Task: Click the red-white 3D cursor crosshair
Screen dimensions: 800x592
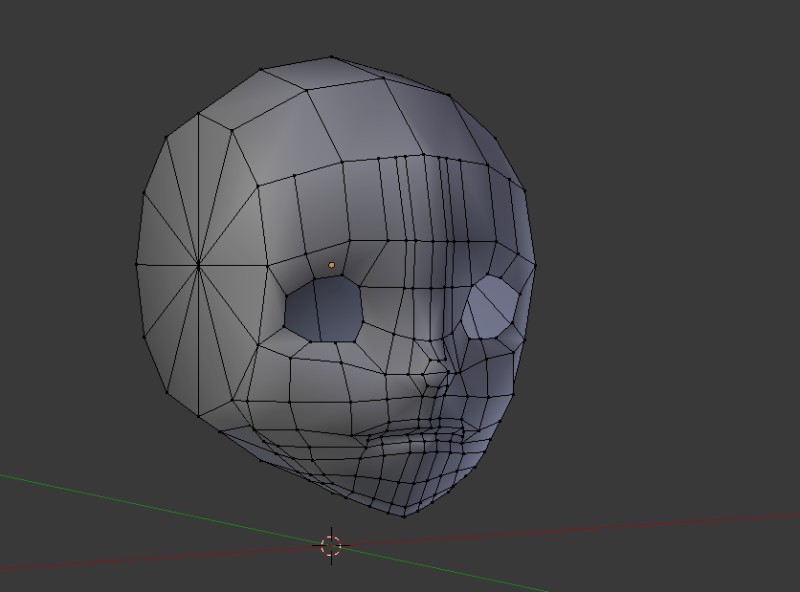Action: point(332,545)
